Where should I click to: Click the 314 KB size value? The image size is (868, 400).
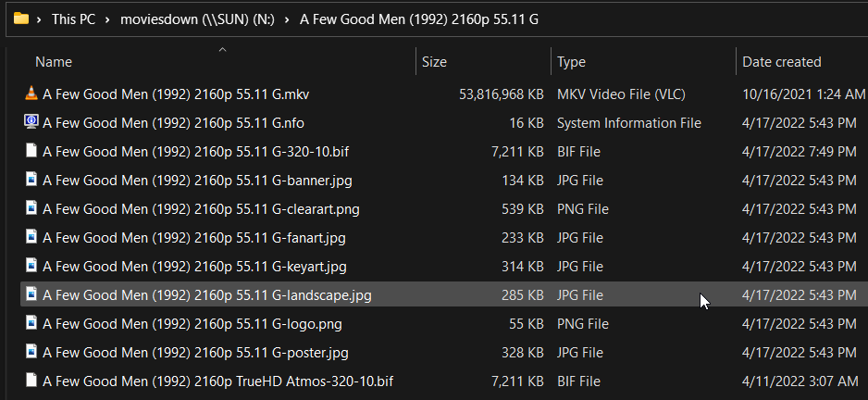click(x=522, y=267)
